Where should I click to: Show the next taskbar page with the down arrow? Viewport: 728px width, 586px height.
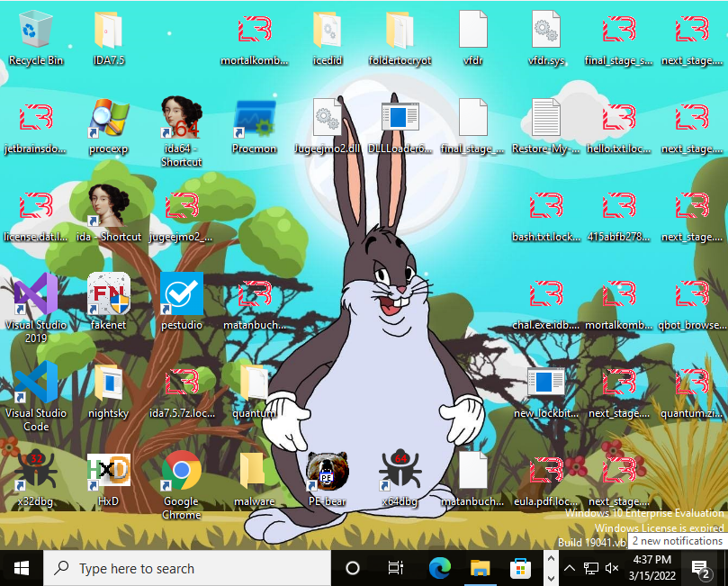click(551, 579)
